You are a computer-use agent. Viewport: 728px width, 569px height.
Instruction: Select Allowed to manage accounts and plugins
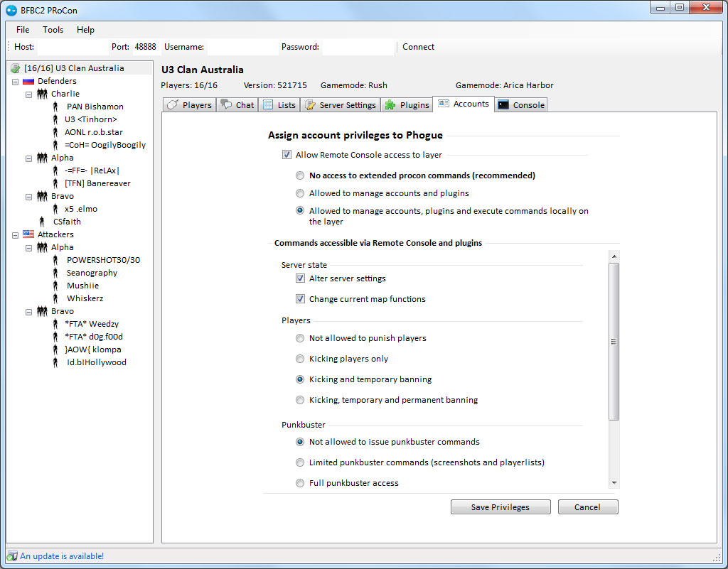300,193
